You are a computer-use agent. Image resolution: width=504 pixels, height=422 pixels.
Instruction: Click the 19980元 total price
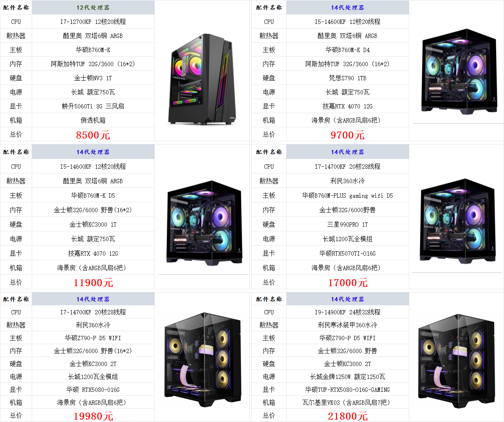click(93, 416)
